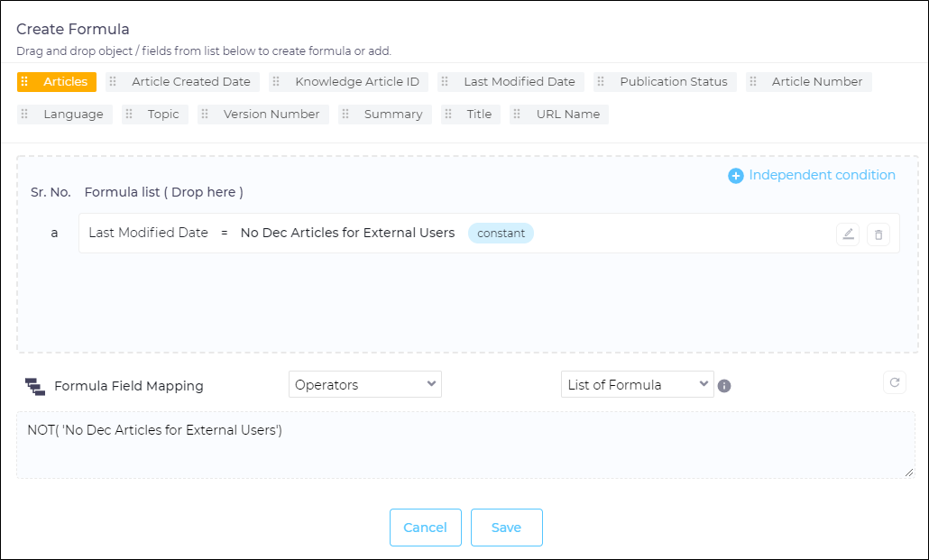The height and width of the screenshot is (560, 929).
Task: Delete formula row using trash icon
Action: [x=878, y=234]
